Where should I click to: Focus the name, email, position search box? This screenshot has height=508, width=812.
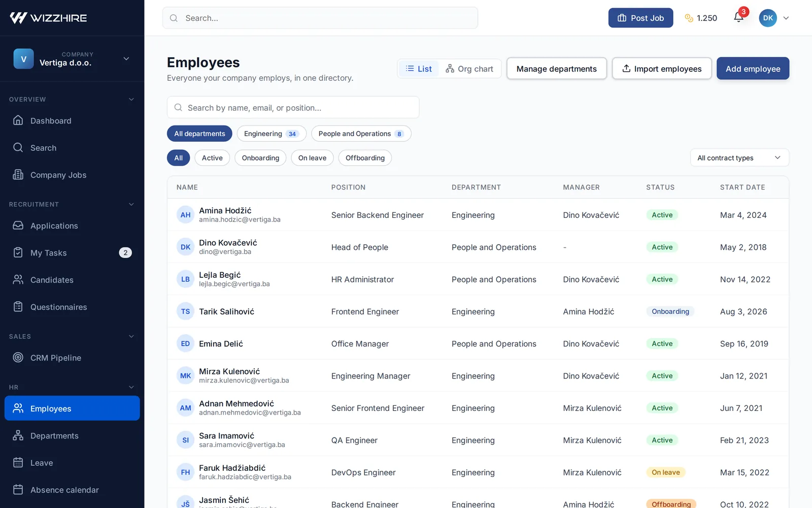coord(293,107)
